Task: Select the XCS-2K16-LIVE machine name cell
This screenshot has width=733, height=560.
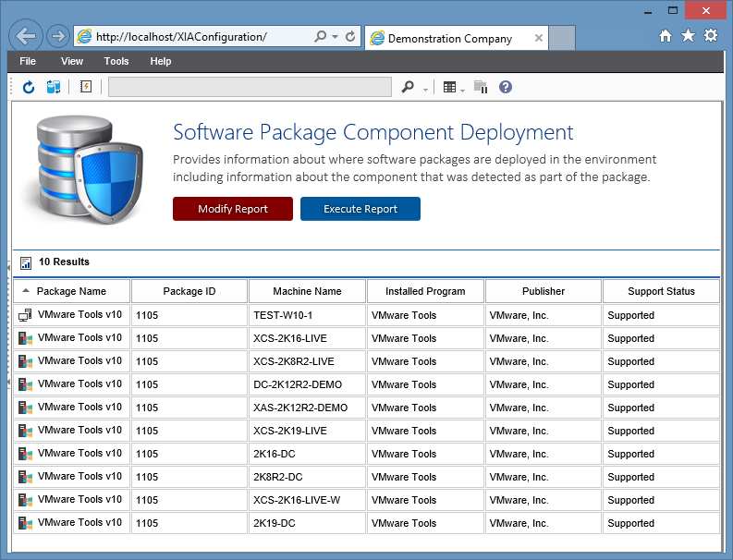Action: click(x=307, y=338)
